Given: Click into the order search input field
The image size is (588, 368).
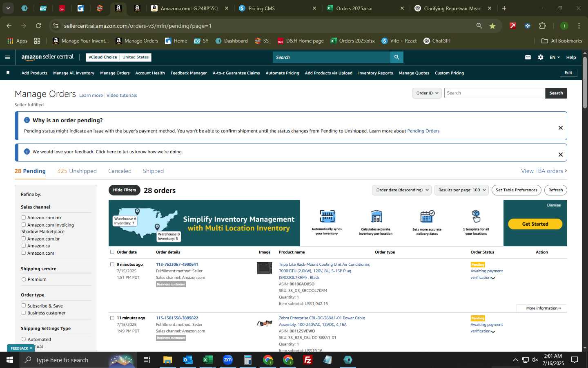Looking at the screenshot, I should 494,93.
